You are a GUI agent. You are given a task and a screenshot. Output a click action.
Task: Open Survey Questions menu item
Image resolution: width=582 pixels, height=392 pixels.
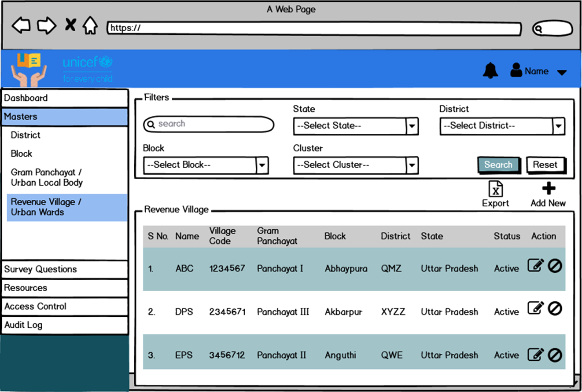65,269
